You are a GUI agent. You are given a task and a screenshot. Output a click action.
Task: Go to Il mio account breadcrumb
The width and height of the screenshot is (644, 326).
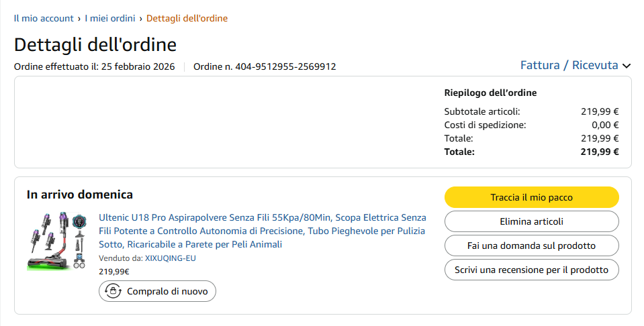tap(44, 18)
